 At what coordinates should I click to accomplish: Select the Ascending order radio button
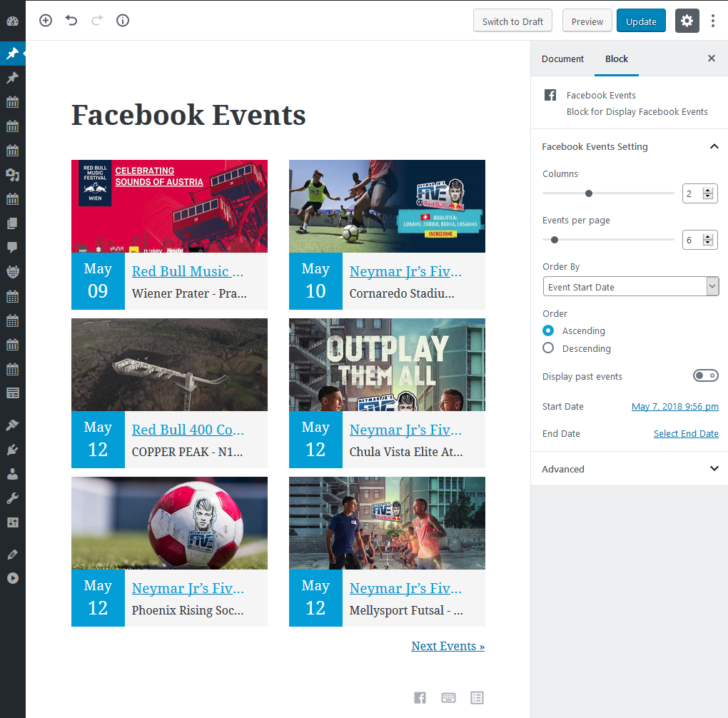547,330
